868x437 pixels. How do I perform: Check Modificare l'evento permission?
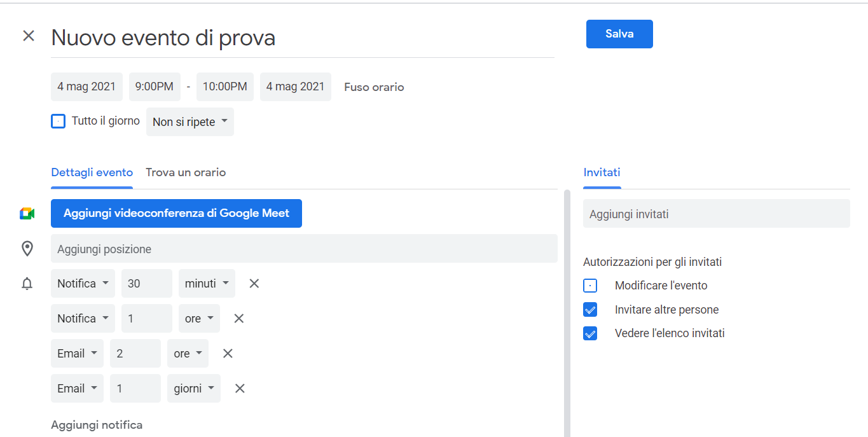click(x=590, y=286)
